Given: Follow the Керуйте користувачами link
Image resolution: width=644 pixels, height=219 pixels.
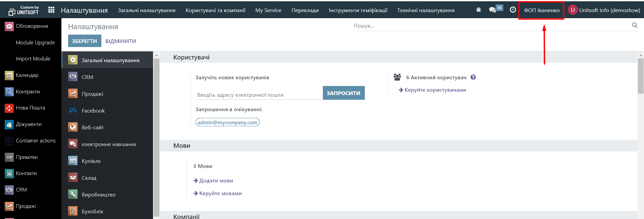Looking at the screenshot, I should [x=435, y=90].
